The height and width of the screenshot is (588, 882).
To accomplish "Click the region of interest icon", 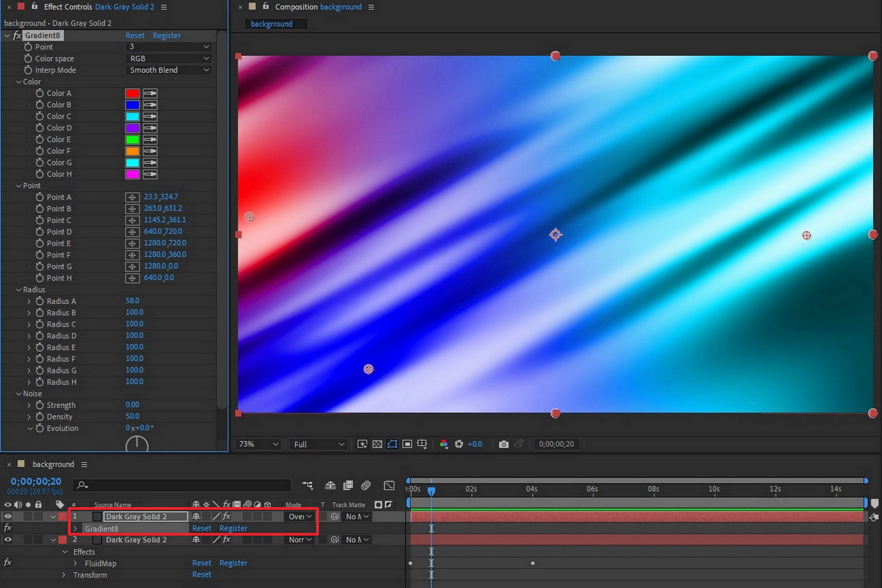I will pos(407,444).
